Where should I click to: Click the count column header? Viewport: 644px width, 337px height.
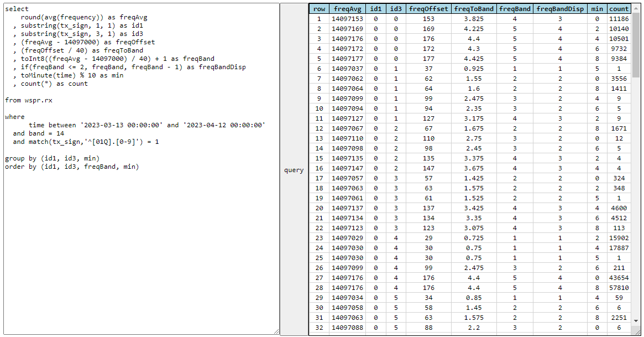[619, 9]
